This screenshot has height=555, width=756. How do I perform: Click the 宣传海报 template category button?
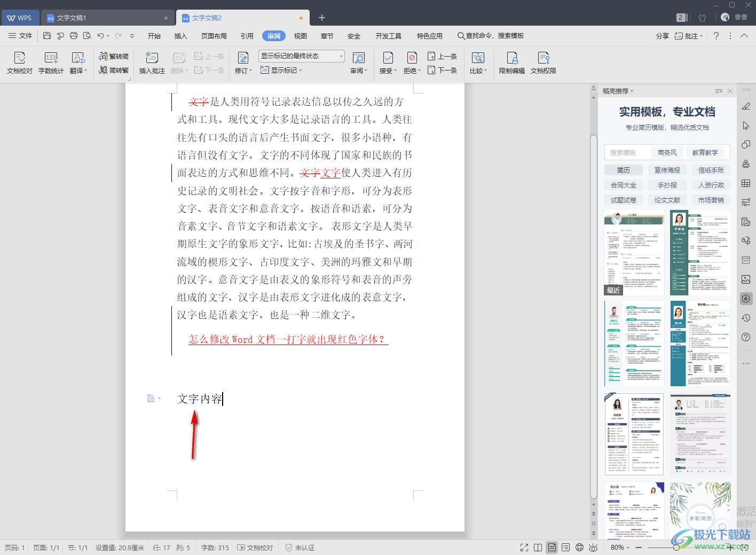tap(667, 170)
